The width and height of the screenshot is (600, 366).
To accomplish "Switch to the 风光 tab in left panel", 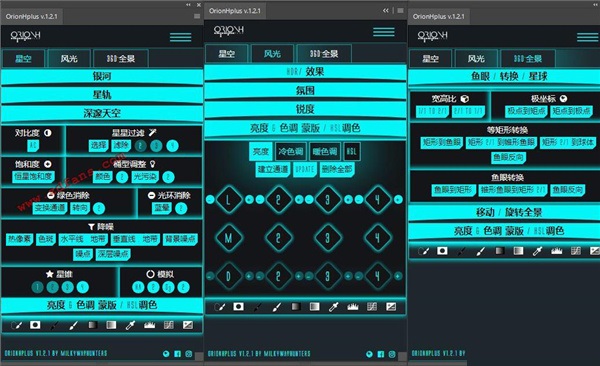I will tap(69, 59).
